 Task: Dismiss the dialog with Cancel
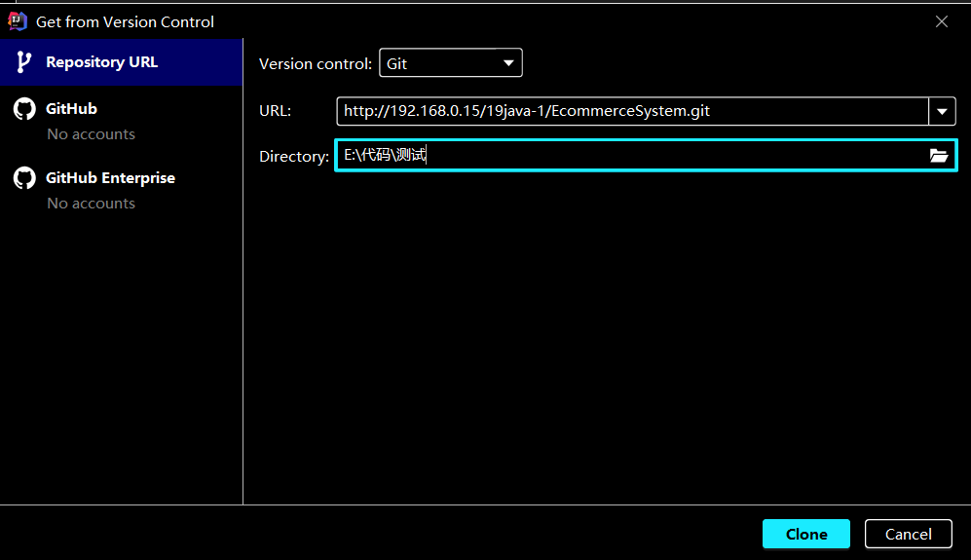(x=909, y=534)
